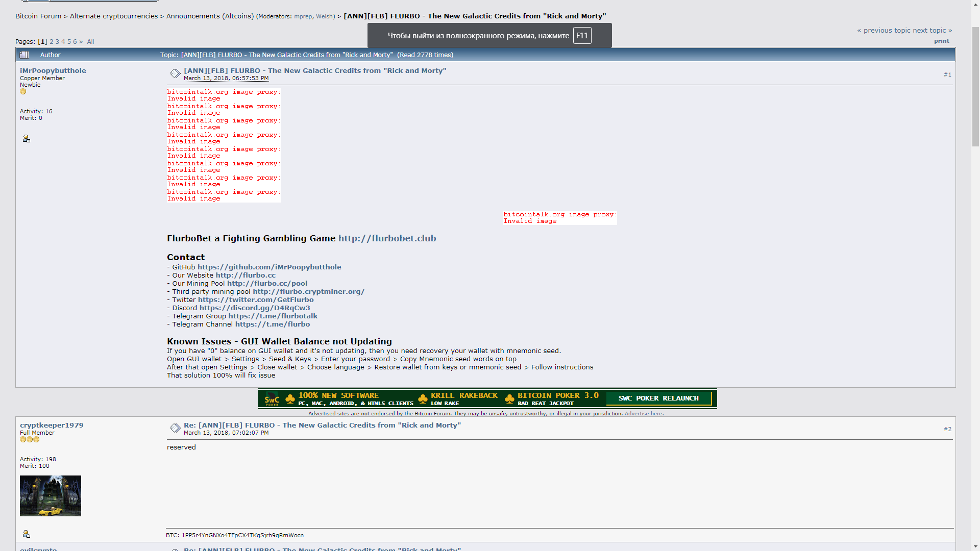Click the SwC Poker advertisement banner
980x551 pixels.
[487, 398]
